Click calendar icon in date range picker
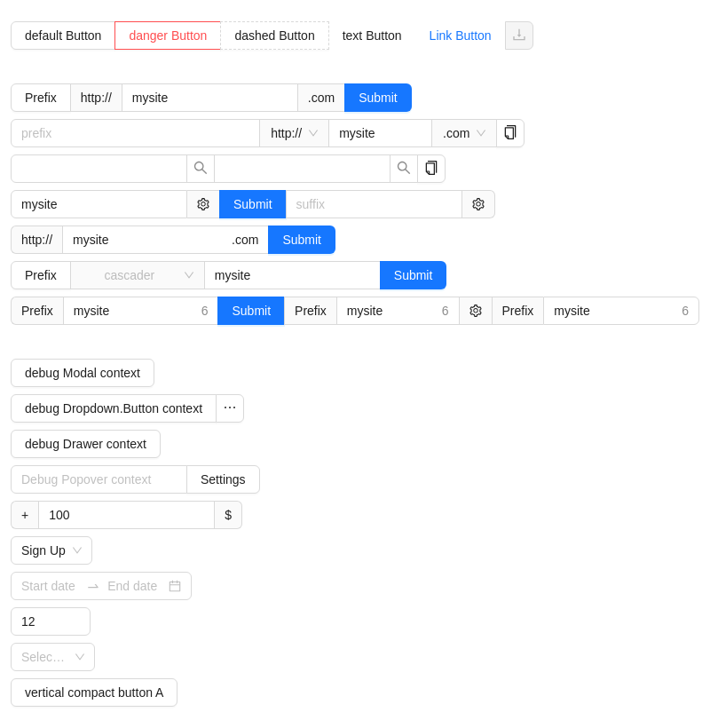 point(175,586)
